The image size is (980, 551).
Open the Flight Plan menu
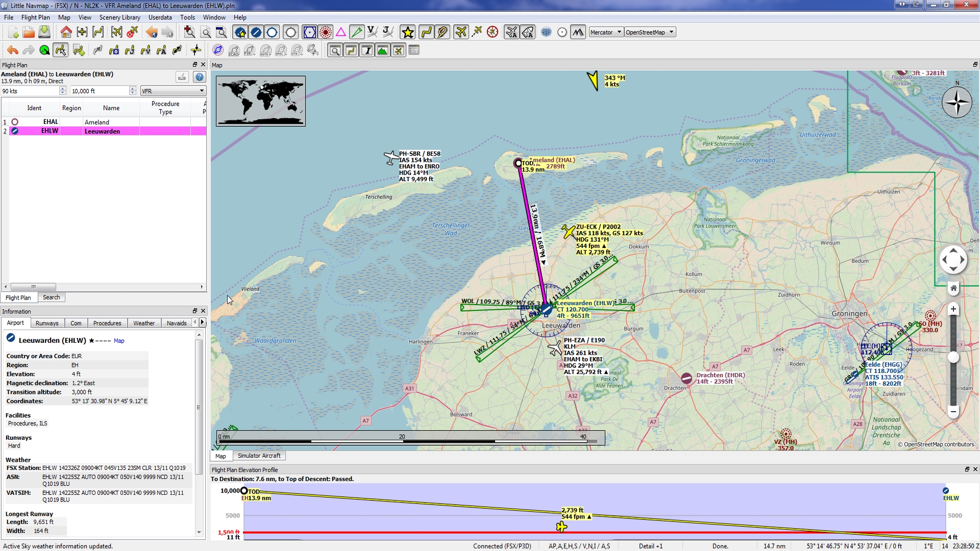(x=36, y=17)
